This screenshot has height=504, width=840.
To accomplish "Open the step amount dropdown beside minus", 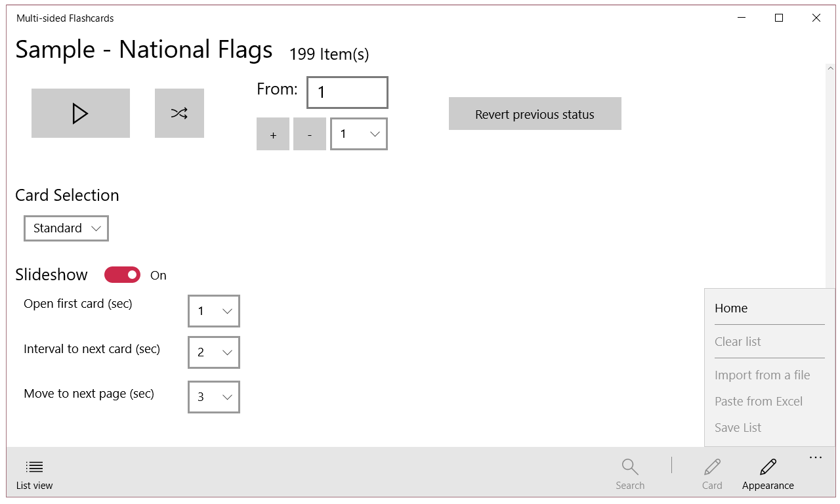I will [x=359, y=134].
